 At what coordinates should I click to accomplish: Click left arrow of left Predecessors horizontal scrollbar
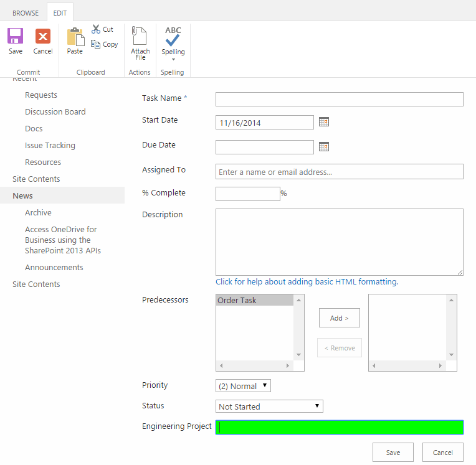point(221,365)
